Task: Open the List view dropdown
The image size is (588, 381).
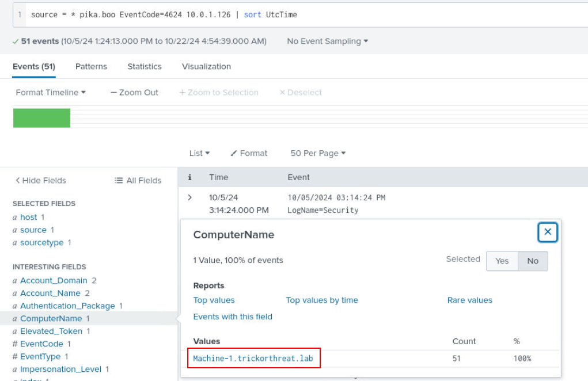Action: 199,153
